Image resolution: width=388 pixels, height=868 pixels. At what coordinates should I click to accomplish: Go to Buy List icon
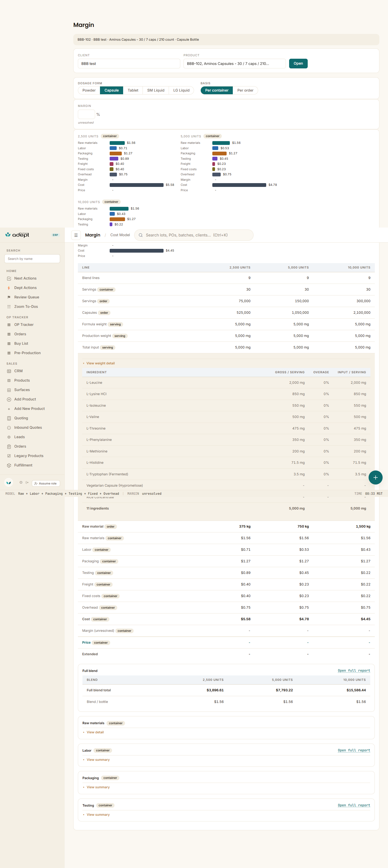pos(9,344)
